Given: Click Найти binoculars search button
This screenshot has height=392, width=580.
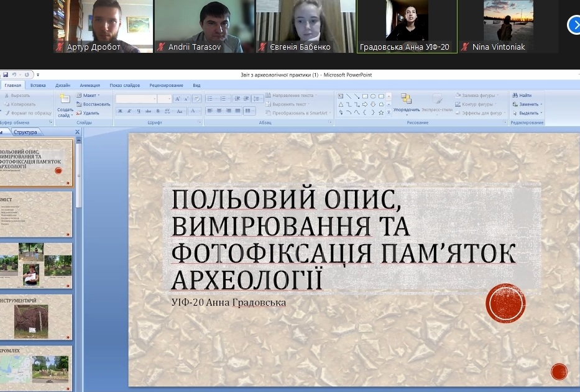Looking at the screenshot, I should click(x=522, y=96).
